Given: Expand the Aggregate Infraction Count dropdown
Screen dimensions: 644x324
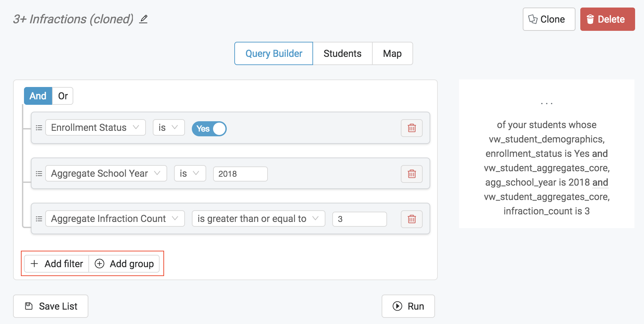Looking at the screenshot, I should coord(115,219).
